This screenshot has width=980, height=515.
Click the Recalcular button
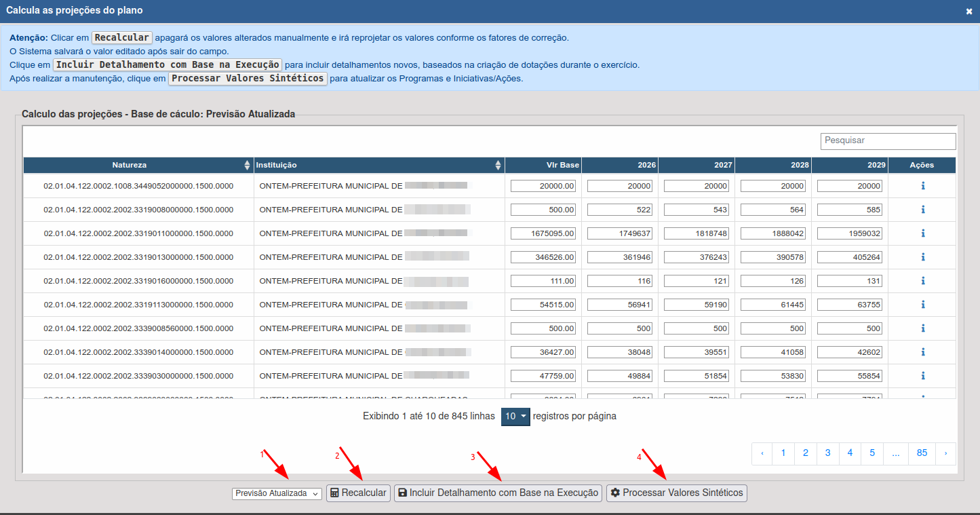click(x=358, y=493)
